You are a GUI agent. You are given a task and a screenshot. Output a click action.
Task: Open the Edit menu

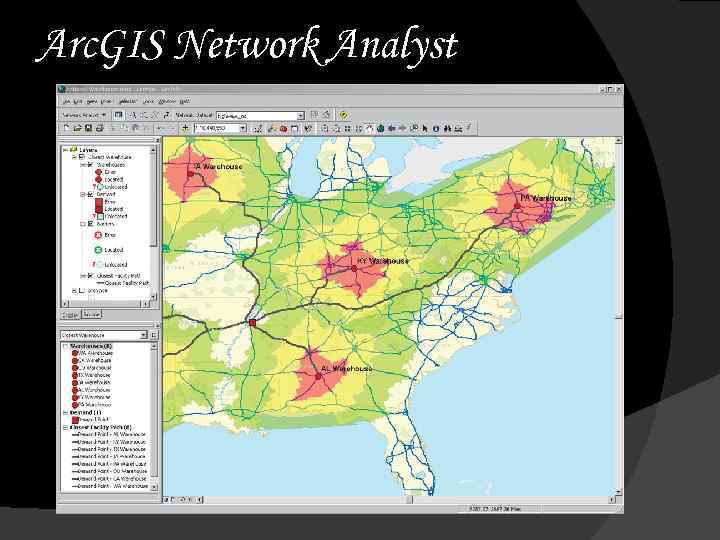click(79, 101)
